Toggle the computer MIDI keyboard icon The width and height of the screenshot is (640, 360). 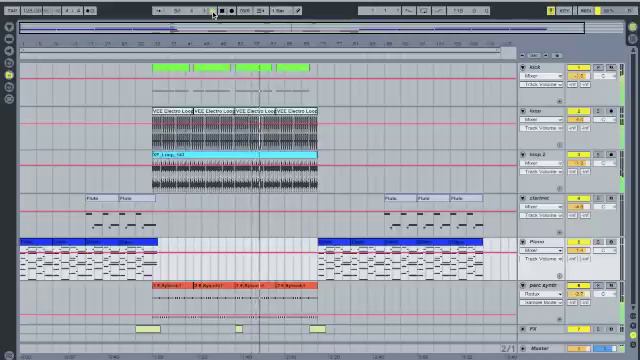[x=551, y=11]
